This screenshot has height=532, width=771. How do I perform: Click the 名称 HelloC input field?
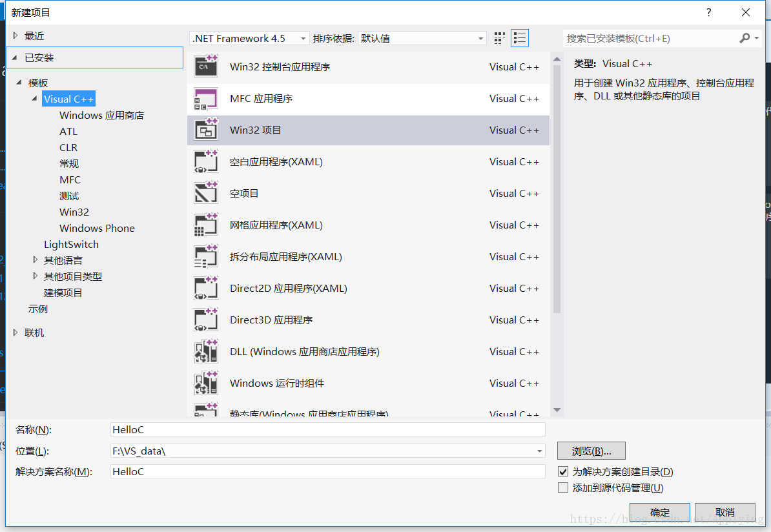(x=328, y=429)
